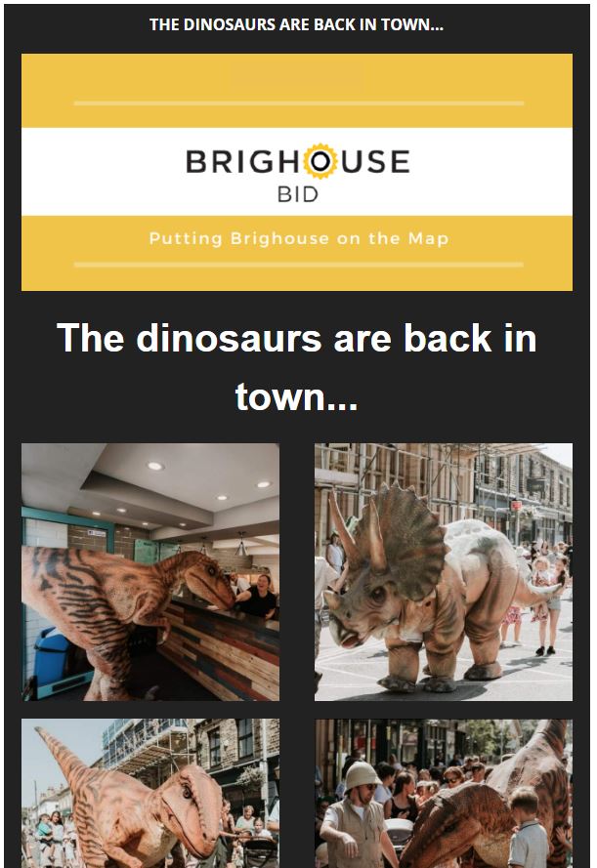The height and width of the screenshot is (868, 597).
Task: Click 'Putting Brighouse on the Map' tagline
Action: 299,238
